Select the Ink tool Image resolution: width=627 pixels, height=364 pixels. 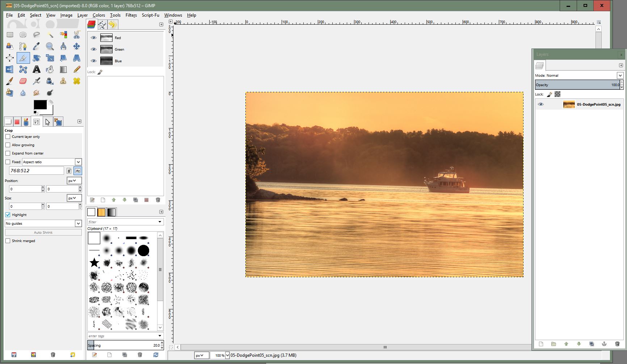(x=50, y=81)
